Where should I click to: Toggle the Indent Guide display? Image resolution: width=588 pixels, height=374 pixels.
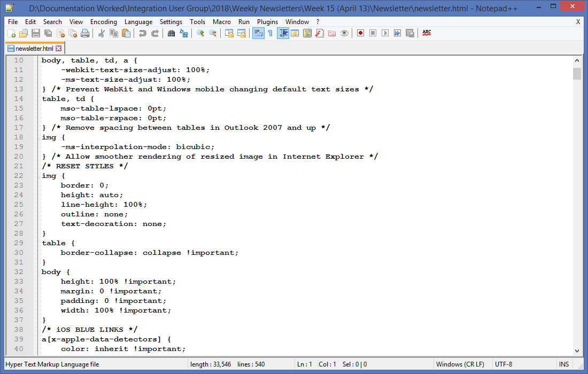click(x=283, y=33)
